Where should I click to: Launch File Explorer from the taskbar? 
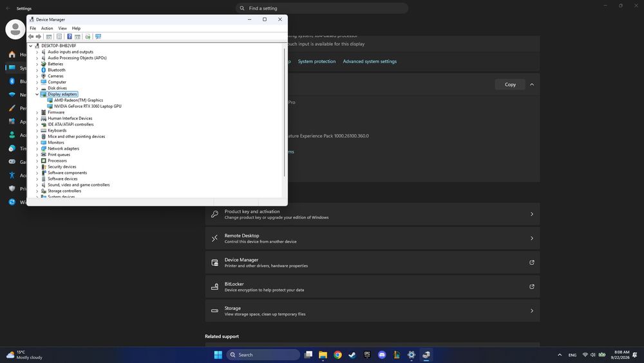[x=323, y=355]
